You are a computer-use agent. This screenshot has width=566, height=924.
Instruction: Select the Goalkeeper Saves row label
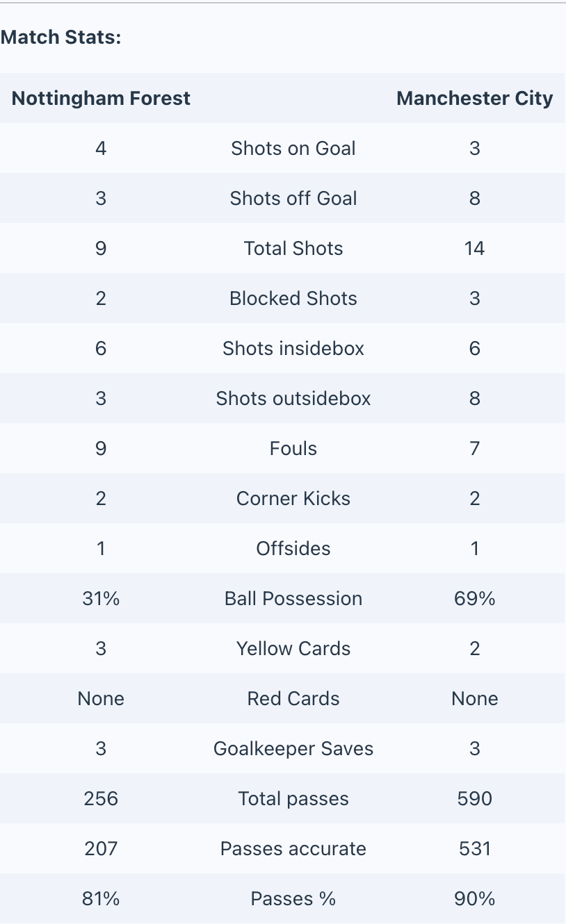(293, 748)
